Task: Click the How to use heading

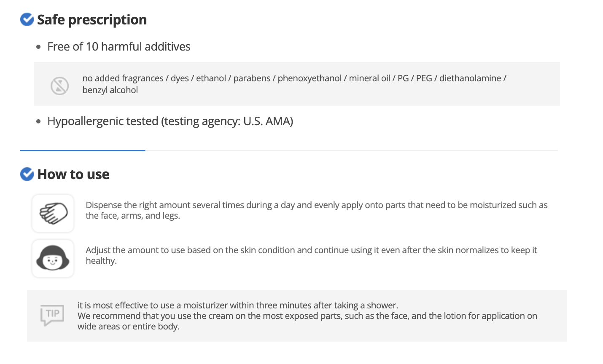Action: (x=73, y=174)
